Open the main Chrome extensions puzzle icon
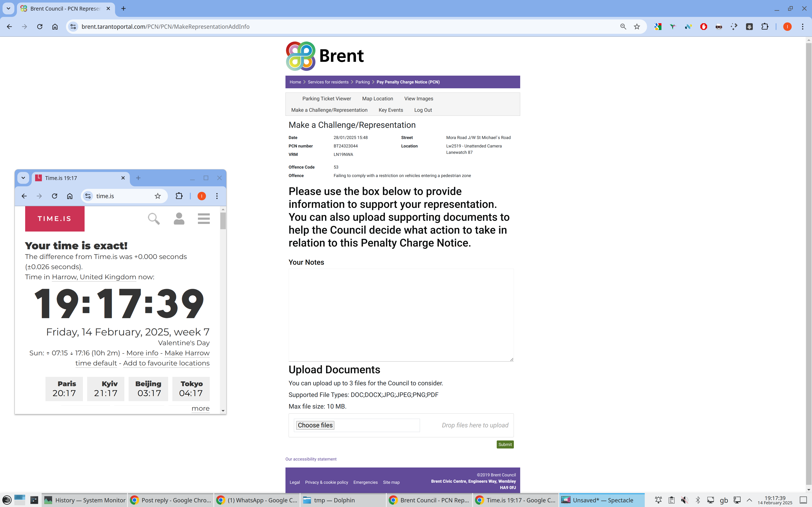 click(x=765, y=26)
